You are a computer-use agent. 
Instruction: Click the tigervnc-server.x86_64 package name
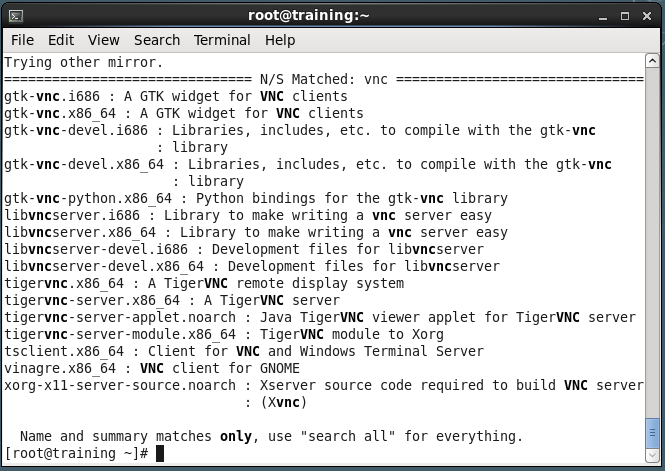pyautogui.click(x=92, y=300)
